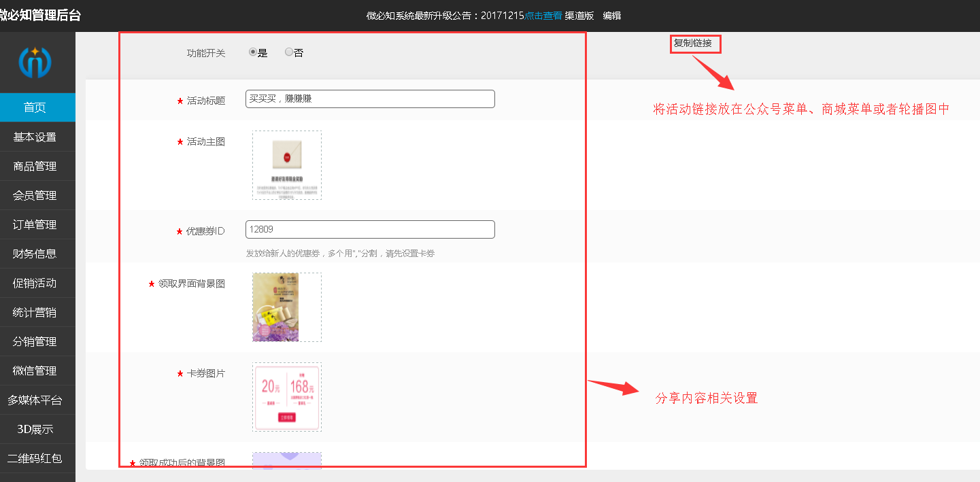Open 基本设置 from the sidebar

37,137
